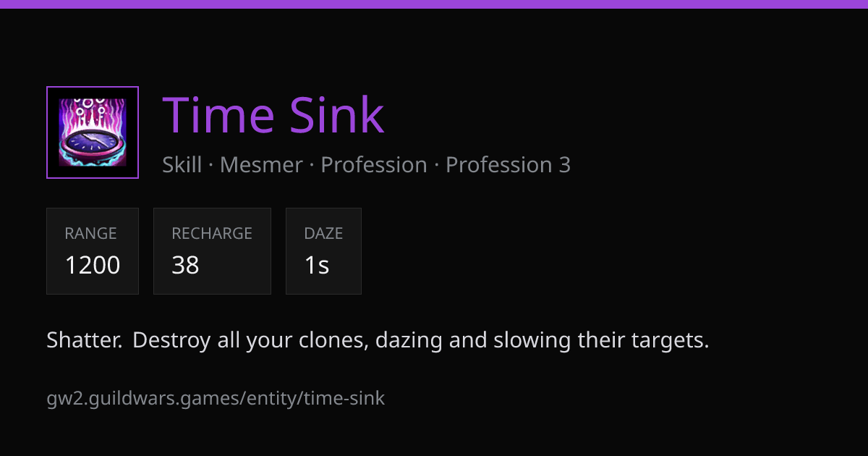Click the purple accent bar at top

click(434, 4)
